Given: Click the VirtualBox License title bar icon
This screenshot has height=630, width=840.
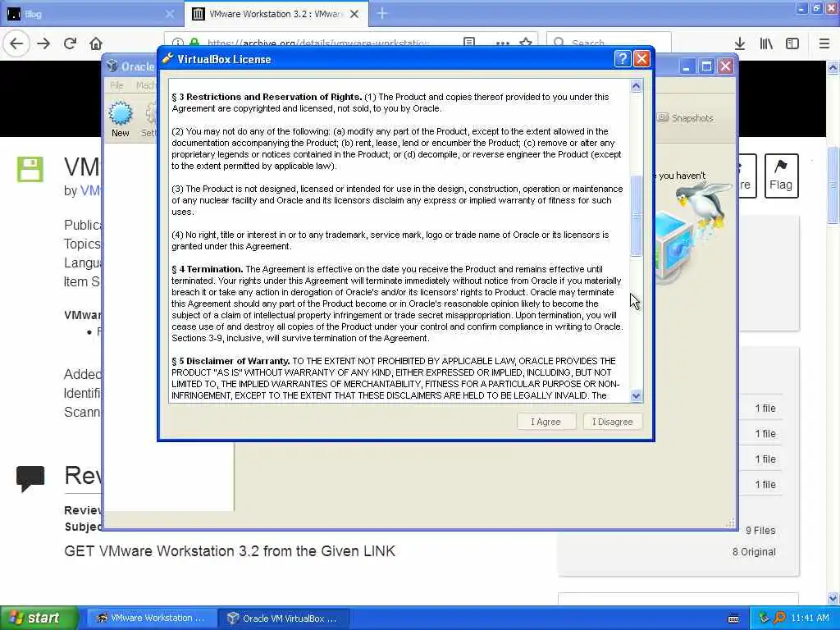Looking at the screenshot, I should [x=167, y=58].
